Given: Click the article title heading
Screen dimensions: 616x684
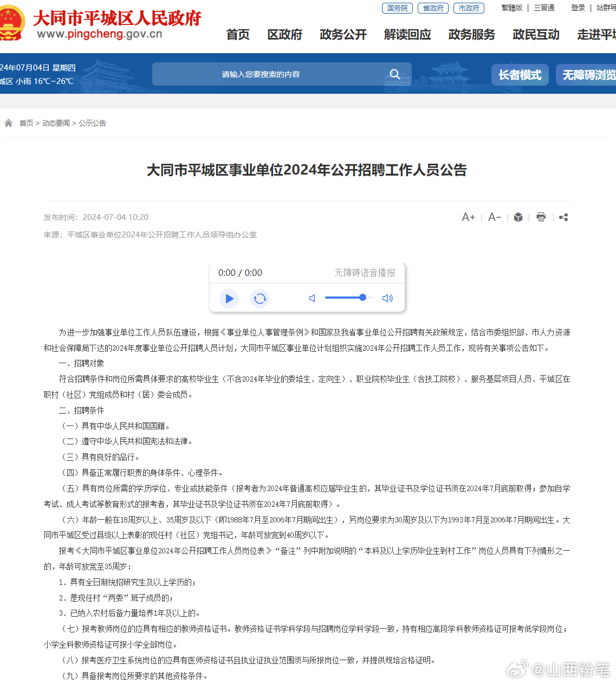Looking at the screenshot, I should pyautogui.click(x=307, y=170).
